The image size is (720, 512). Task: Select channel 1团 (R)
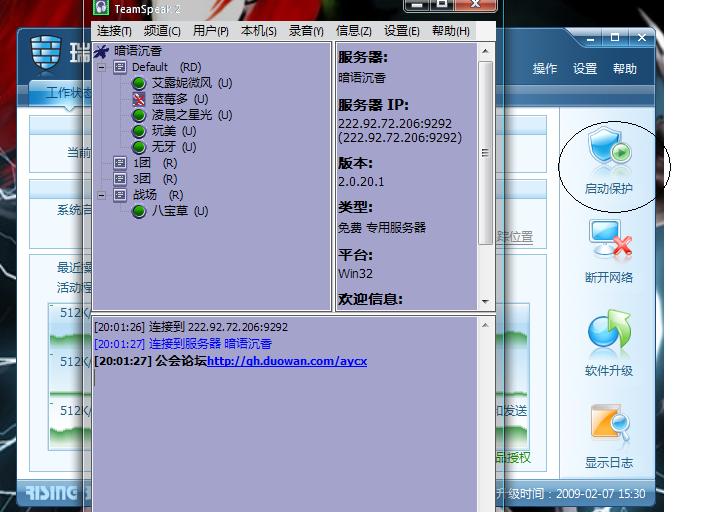click(155, 163)
